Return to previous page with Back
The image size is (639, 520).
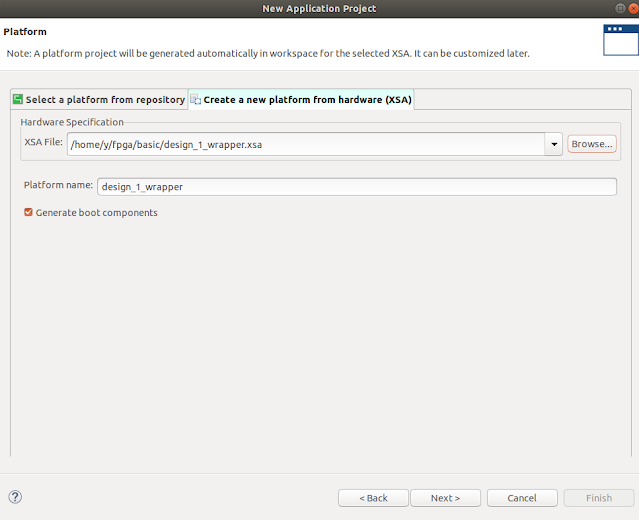(x=373, y=498)
